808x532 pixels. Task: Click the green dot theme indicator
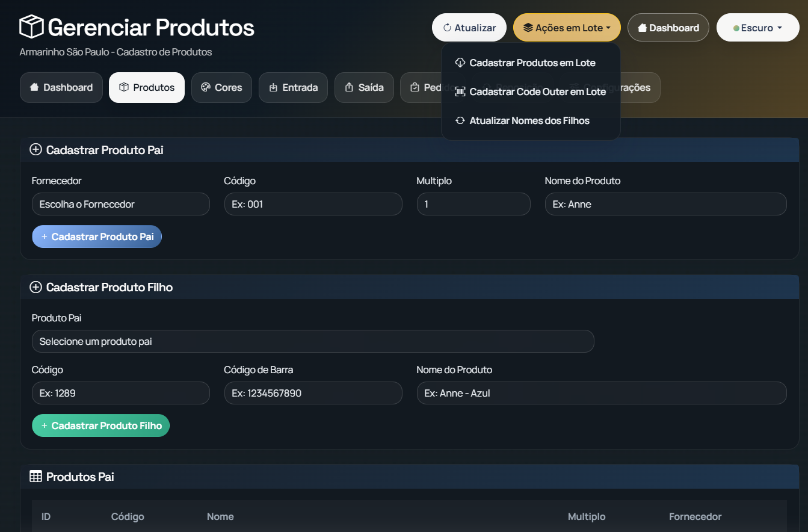[x=736, y=28]
